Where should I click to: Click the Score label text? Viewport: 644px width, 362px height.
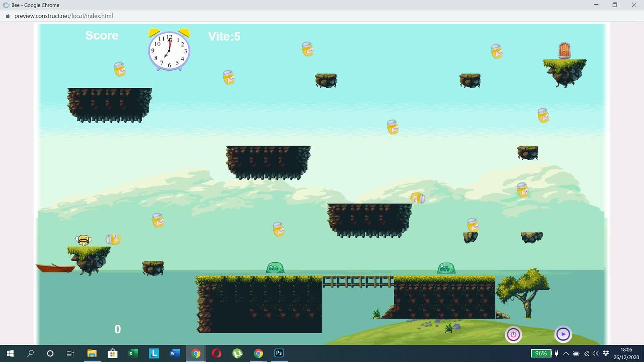click(x=102, y=36)
